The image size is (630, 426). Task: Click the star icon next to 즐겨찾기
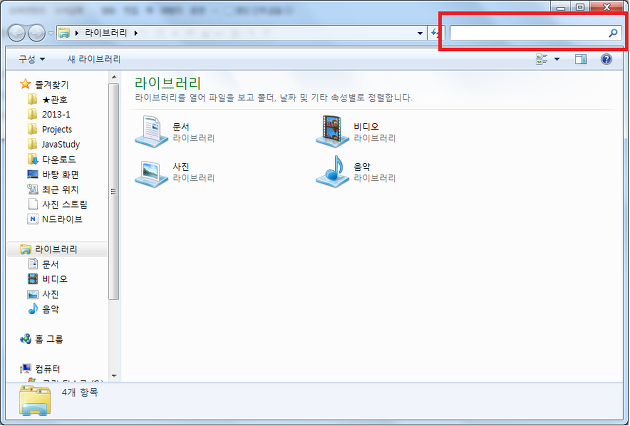(x=25, y=84)
